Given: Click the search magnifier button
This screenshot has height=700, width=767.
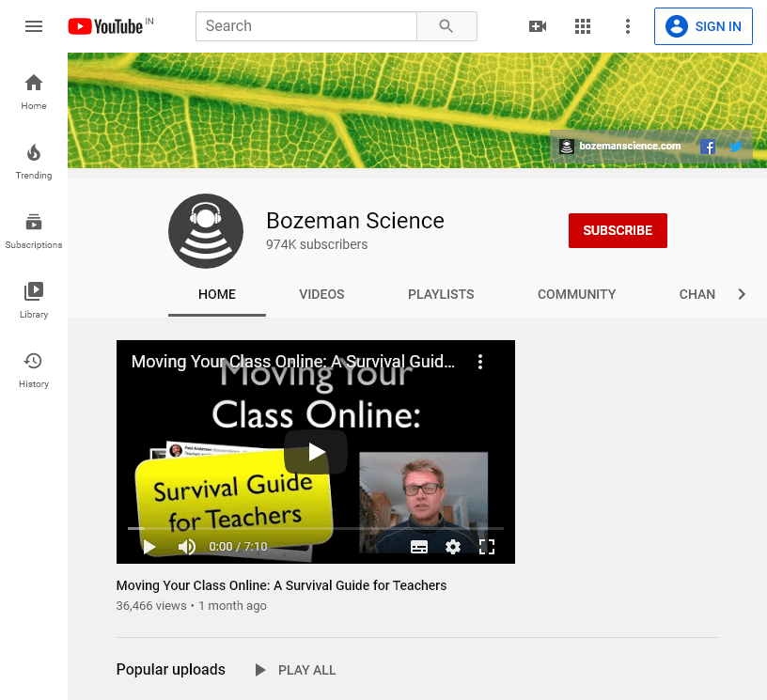Looking at the screenshot, I should pyautogui.click(x=446, y=26).
